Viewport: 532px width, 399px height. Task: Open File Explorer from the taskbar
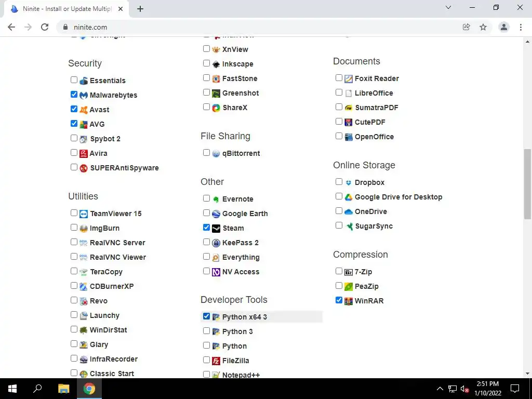[x=63, y=389]
